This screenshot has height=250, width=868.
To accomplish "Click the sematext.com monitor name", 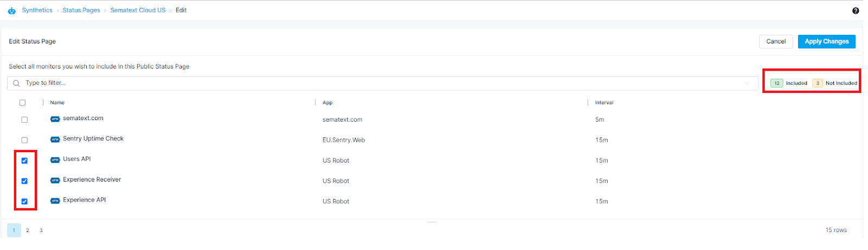I will (x=83, y=118).
